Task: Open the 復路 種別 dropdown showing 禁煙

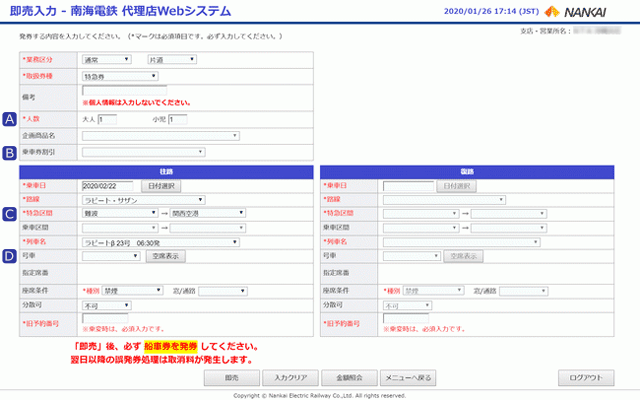Action: [433, 291]
